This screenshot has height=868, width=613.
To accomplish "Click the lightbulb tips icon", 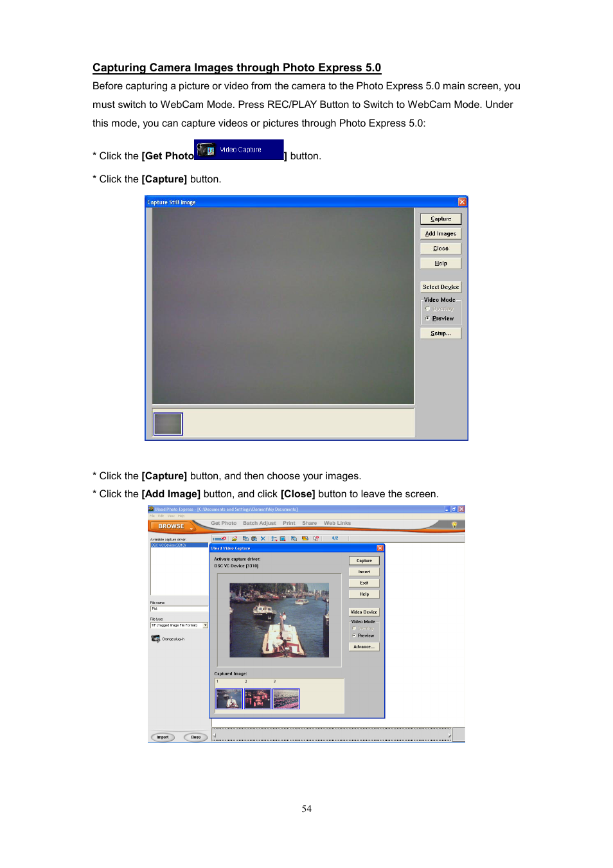I will pos(454,524).
